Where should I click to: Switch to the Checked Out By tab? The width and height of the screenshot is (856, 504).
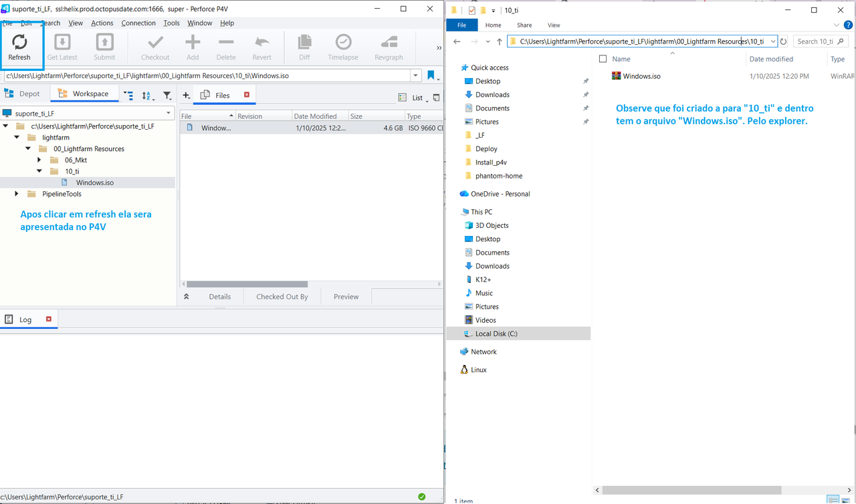282,297
